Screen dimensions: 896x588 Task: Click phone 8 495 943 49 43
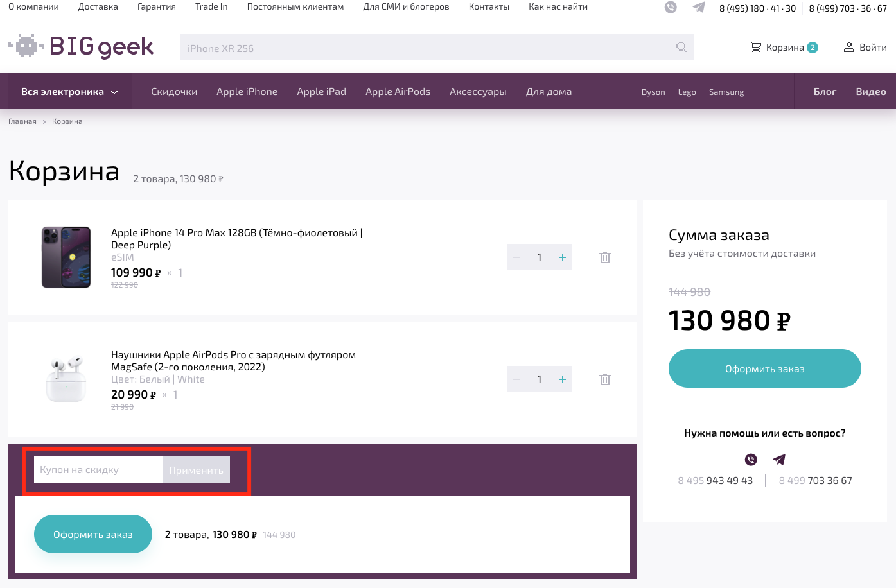tap(716, 480)
